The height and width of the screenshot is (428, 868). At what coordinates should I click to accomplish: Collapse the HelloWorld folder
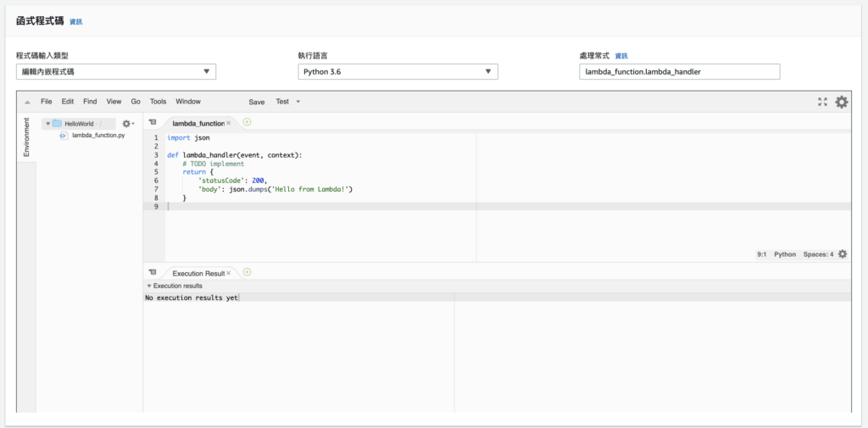click(48, 124)
